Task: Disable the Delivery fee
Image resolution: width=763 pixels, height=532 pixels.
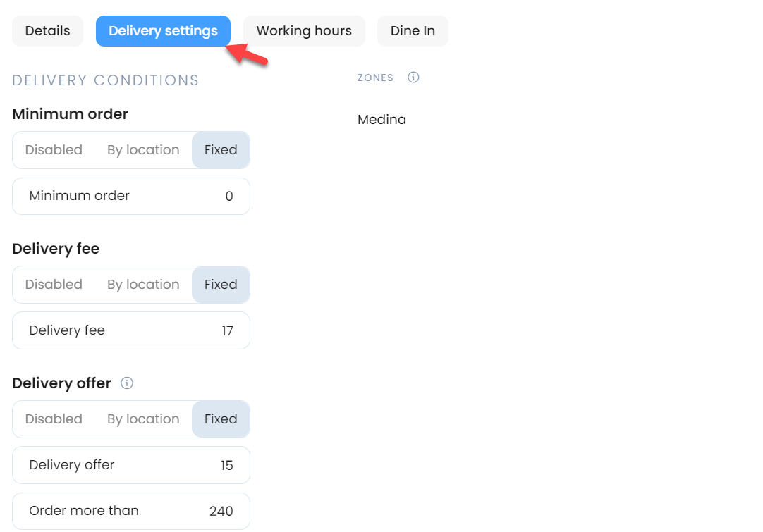Action: tap(54, 285)
